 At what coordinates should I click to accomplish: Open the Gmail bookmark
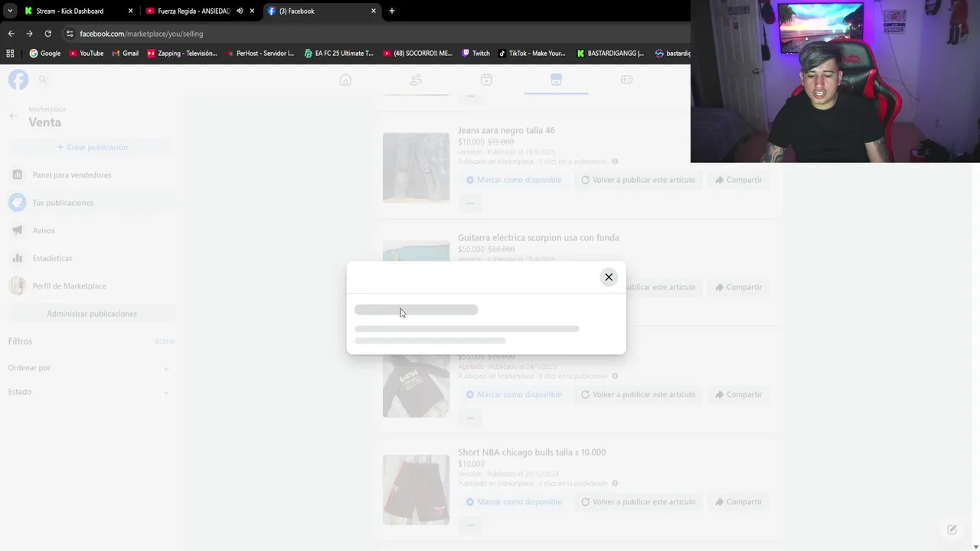[x=125, y=54]
